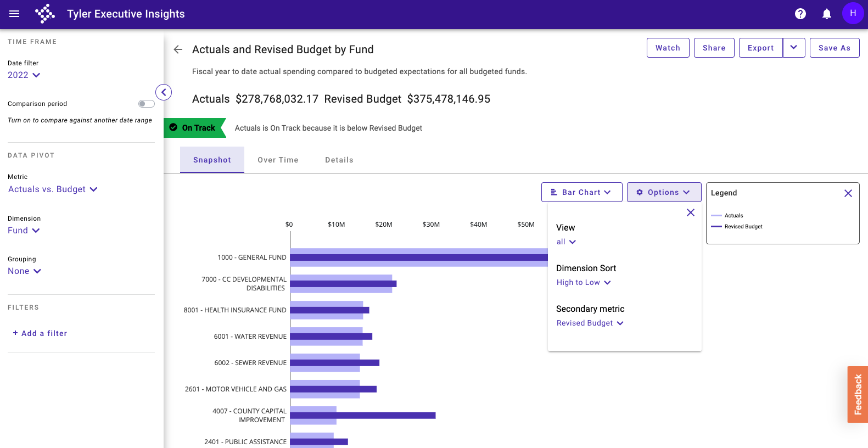Screen dimensions: 868x448
Task: Click the $50M axis label
Action: pyautogui.click(x=526, y=225)
